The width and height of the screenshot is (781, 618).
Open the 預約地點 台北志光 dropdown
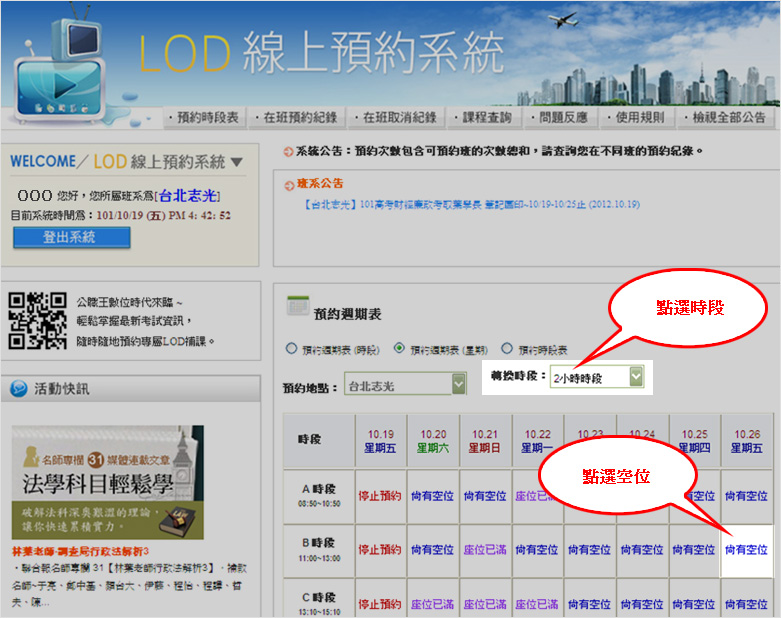(x=405, y=384)
